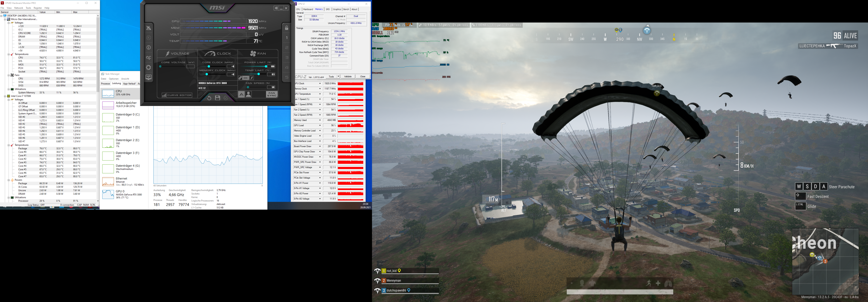Screen dimensions: 868x302
Task: Toggle automatic fan mode 'A' button
Action: point(241,94)
